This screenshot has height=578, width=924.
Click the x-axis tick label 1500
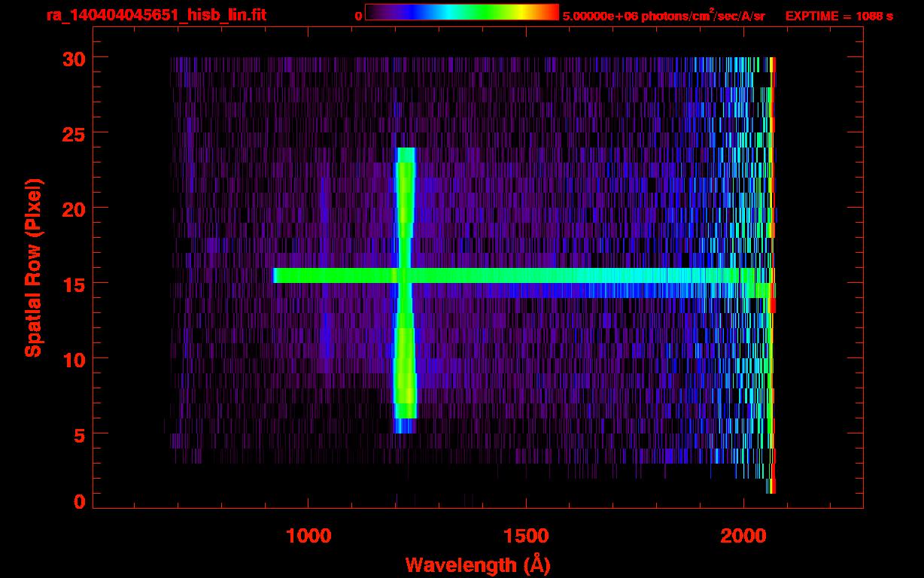[x=526, y=536]
